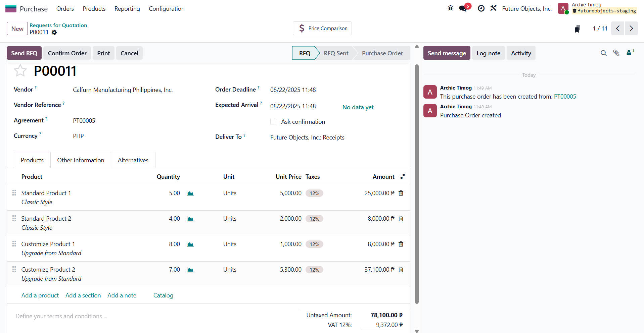Click the debug bug icon in top bar
The width and height of the screenshot is (644, 333).
(450, 8)
